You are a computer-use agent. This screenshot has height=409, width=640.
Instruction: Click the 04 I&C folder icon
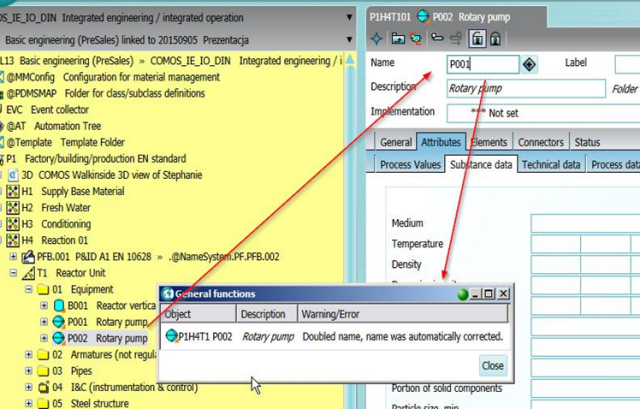click(43, 387)
